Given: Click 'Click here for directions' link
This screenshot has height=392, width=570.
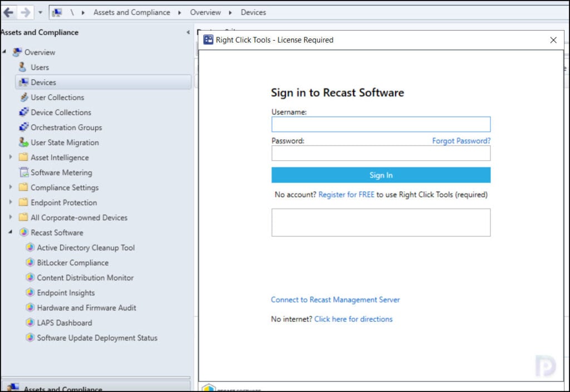Looking at the screenshot, I should coord(353,319).
